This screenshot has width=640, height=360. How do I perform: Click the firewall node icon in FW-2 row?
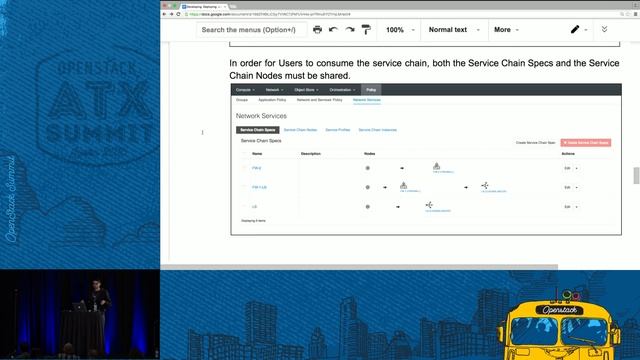click(436, 166)
